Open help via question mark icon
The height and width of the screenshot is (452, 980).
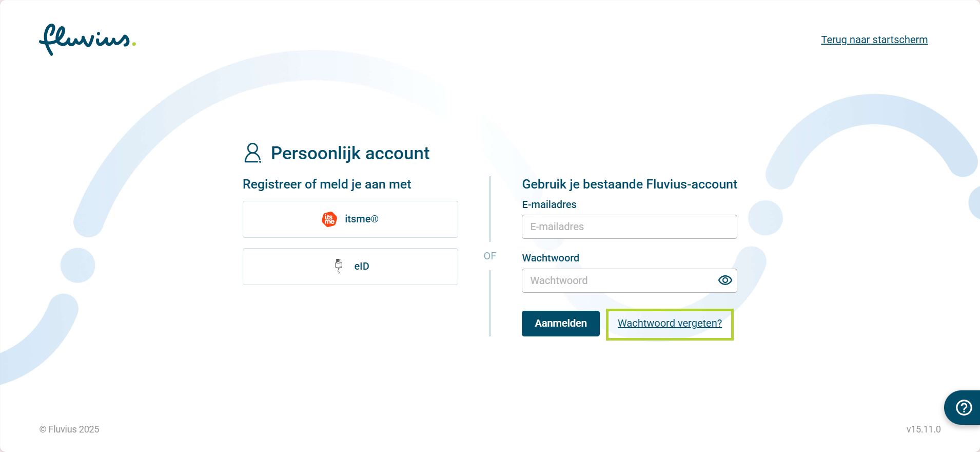point(964,408)
